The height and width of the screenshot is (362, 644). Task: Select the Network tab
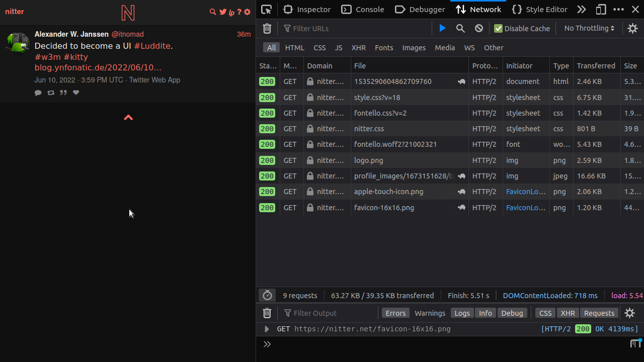tap(478, 9)
